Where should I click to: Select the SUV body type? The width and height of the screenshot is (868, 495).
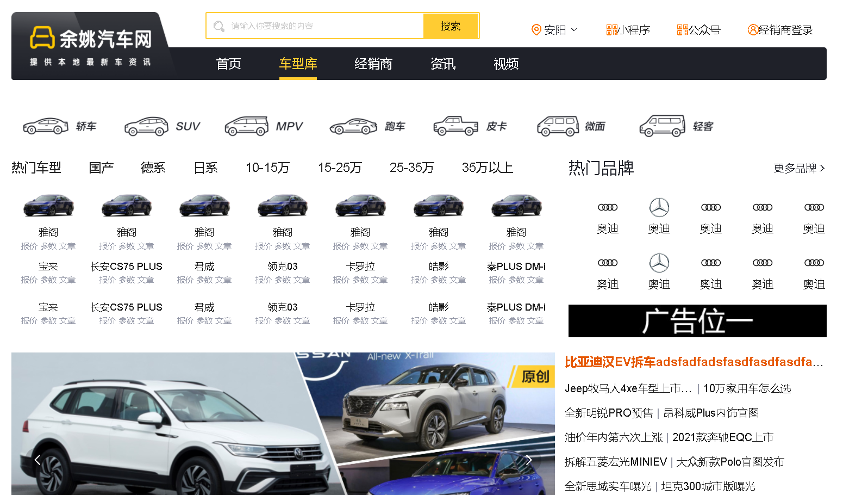tap(162, 126)
